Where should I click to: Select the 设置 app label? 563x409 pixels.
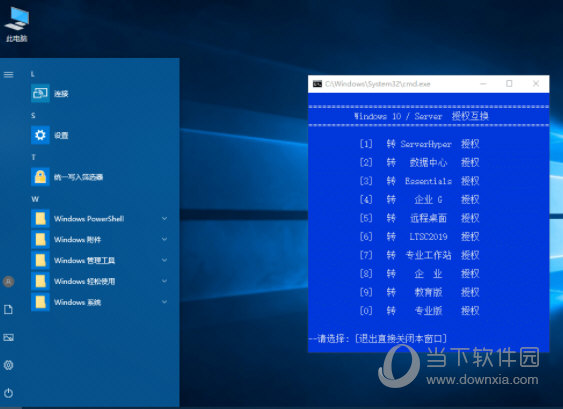(x=61, y=135)
